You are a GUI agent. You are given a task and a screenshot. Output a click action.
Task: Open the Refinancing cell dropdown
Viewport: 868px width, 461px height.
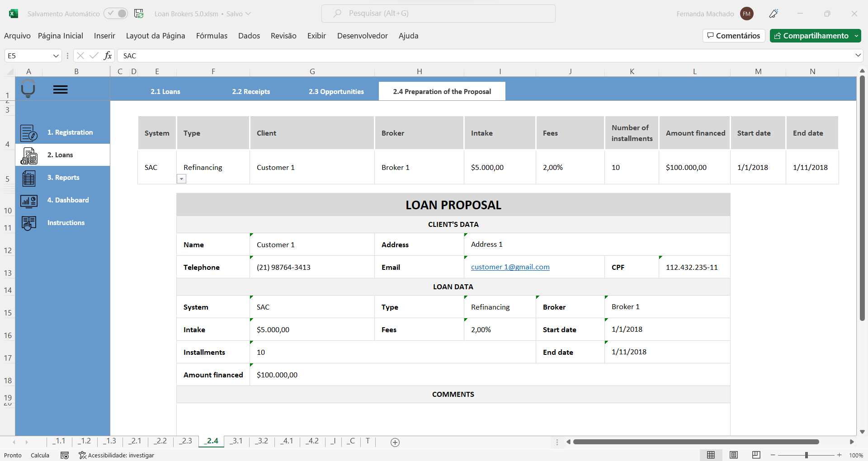(181, 179)
